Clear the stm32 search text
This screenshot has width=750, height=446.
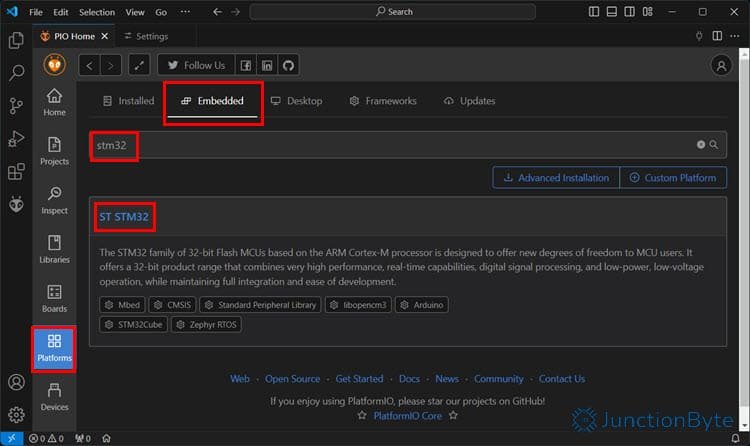pos(701,145)
